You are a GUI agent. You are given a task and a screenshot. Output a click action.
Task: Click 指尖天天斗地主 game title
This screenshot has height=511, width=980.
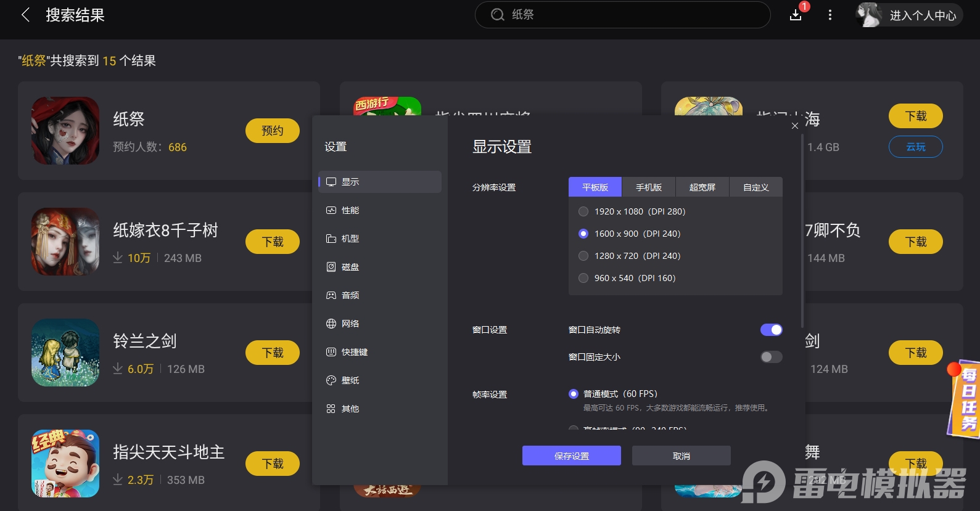tap(169, 452)
